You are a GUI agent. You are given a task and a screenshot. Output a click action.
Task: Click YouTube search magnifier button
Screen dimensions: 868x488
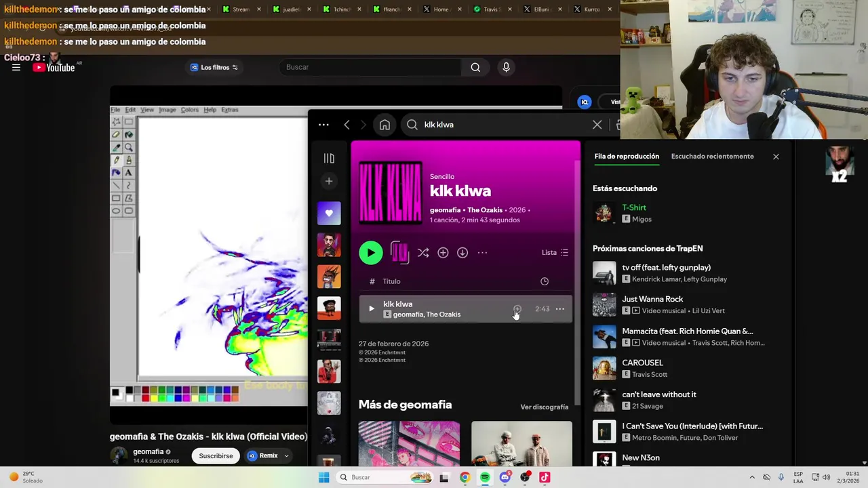coord(475,67)
